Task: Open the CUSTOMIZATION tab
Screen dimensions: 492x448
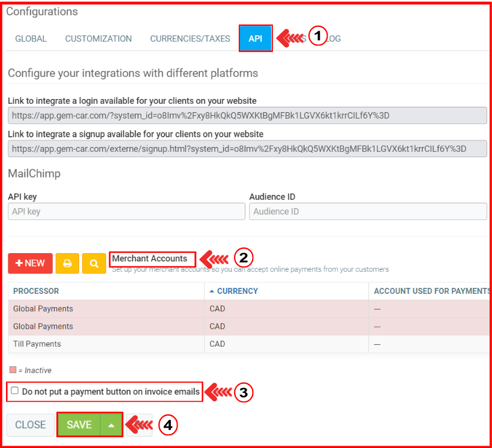Action: click(98, 38)
